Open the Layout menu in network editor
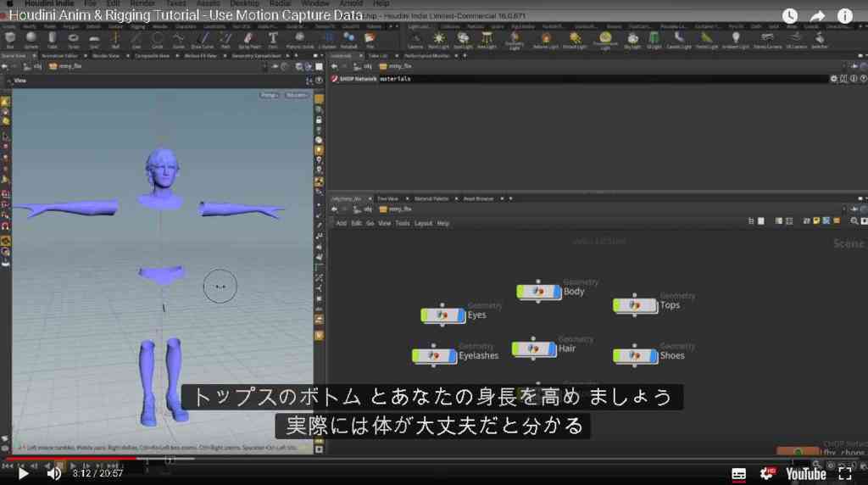 pos(423,223)
